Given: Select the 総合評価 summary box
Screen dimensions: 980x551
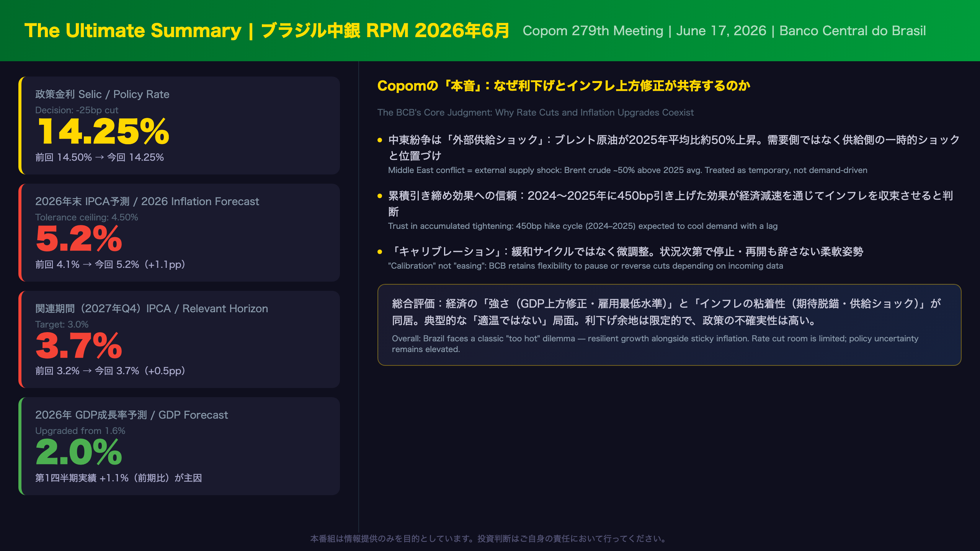Looking at the screenshot, I should (669, 325).
